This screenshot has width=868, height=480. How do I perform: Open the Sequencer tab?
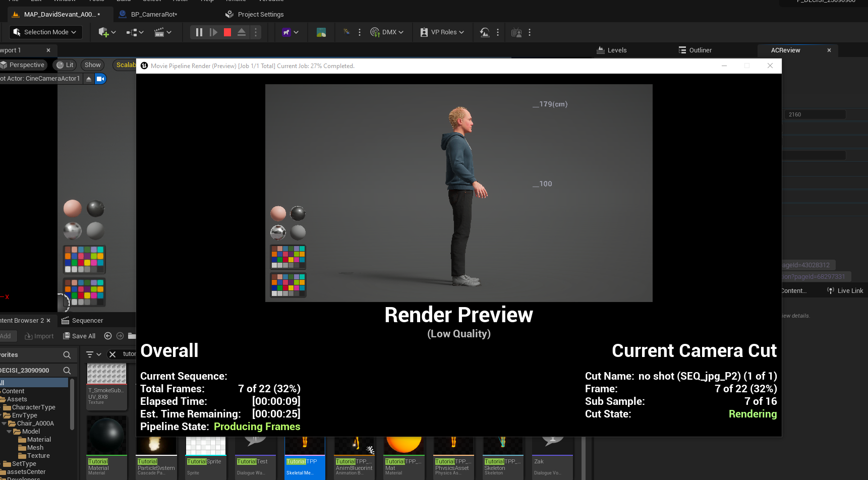(x=82, y=321)
